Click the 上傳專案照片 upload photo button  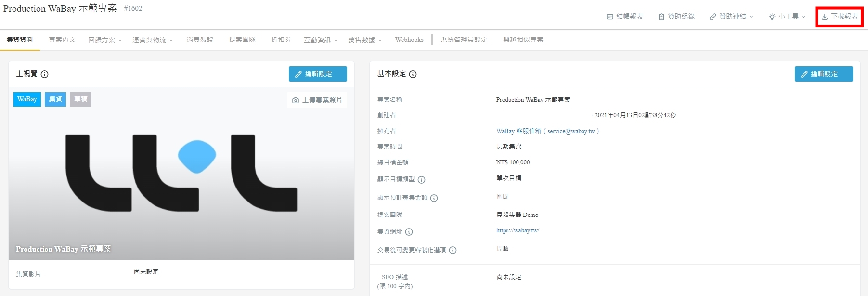317,100
